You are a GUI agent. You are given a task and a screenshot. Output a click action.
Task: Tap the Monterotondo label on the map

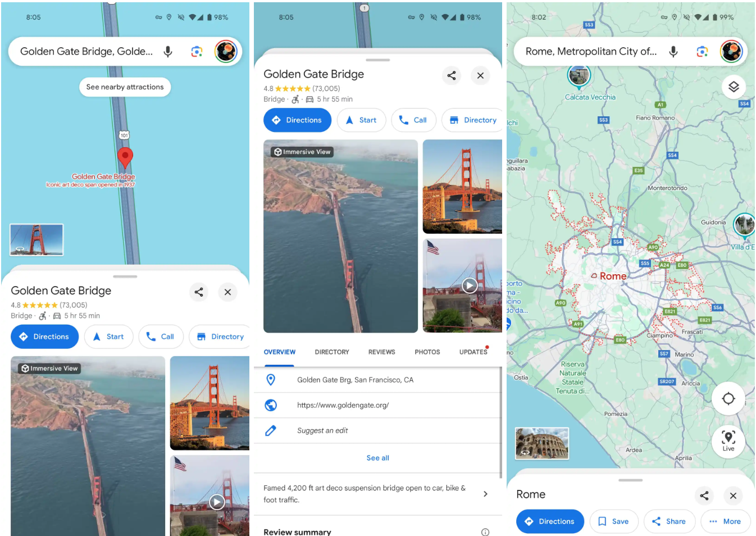667,188
